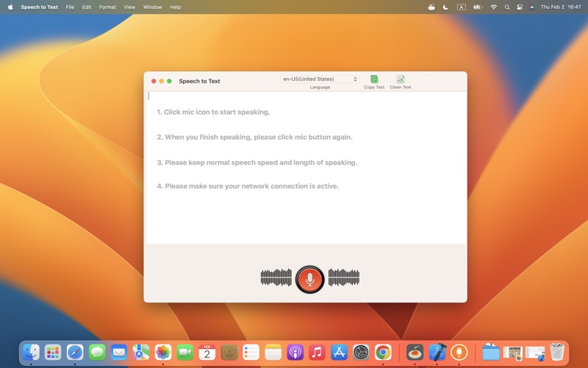This screenshot has height=368, width=588.
Task: Open Wi-Fi menu in menu bar
Action: (493, 7)
